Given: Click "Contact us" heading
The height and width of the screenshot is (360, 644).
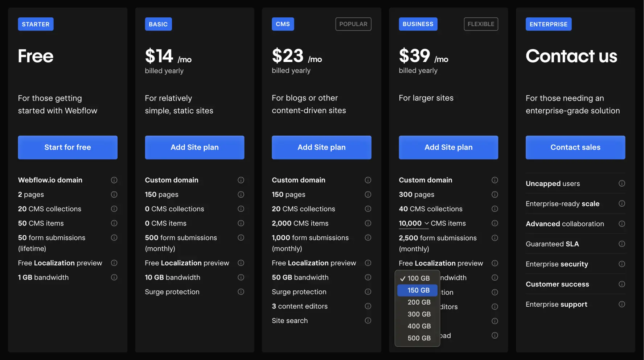Looking at the screenshot, I should point(571,56).
